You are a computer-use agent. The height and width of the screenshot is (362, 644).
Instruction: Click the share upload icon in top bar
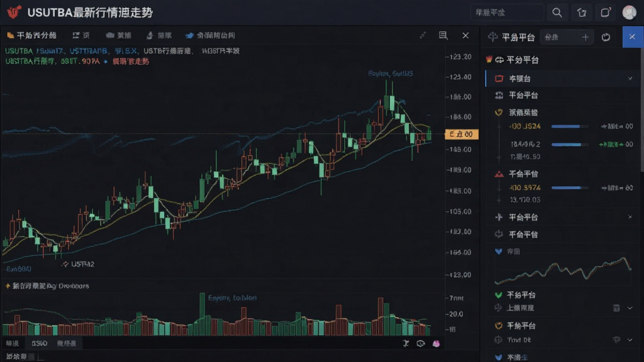pos(582,13)
